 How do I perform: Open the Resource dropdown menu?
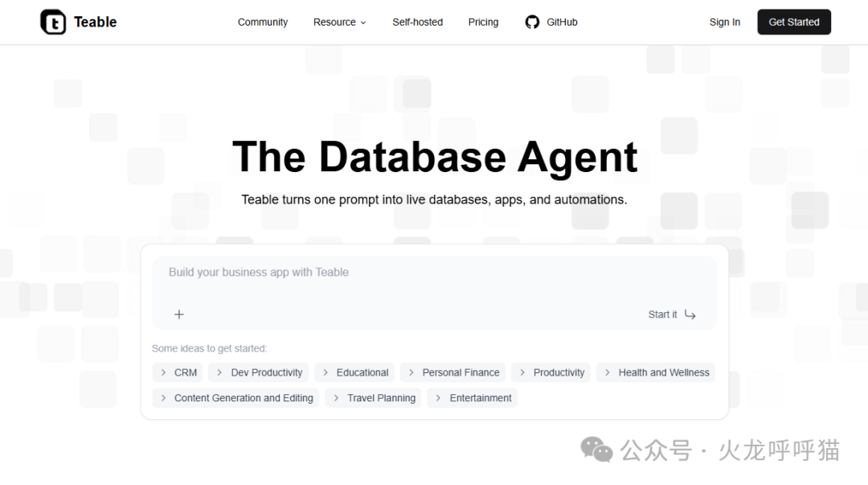339,23
